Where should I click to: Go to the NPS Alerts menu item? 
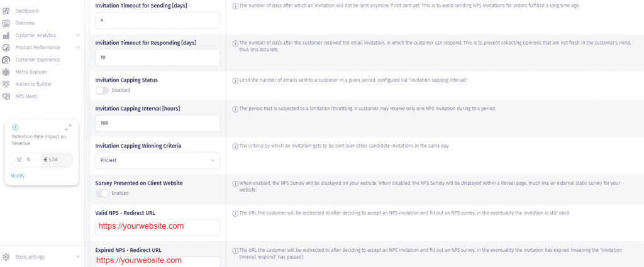pyautogui.click(x=26, y=96)
